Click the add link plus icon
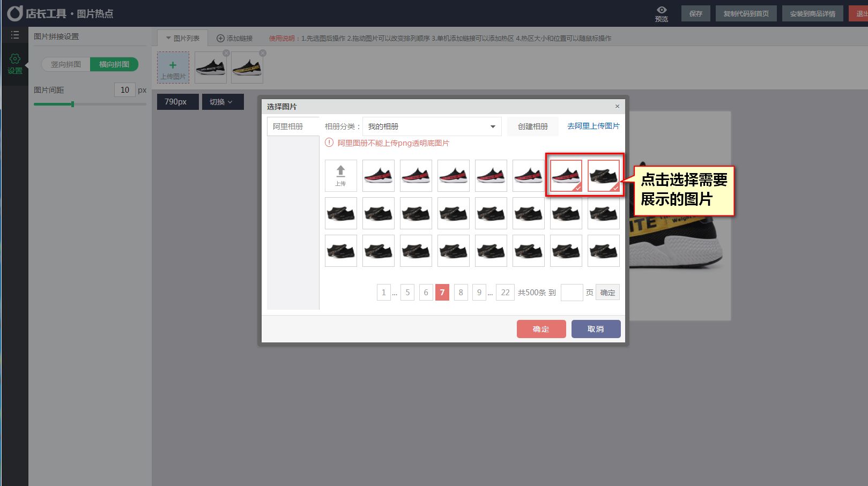This screenshot has height=486, width=868. click(x=220, y=39)
